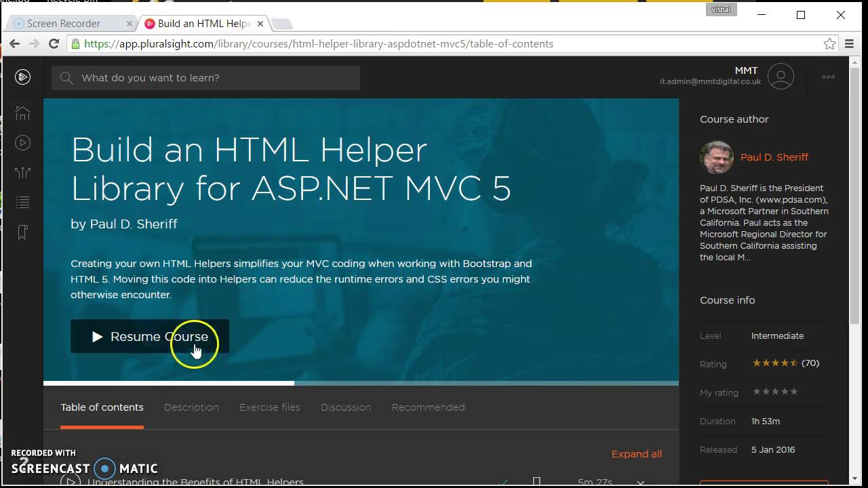
Task: Click the browser address bar URL
Action: (x=319, y=43)
